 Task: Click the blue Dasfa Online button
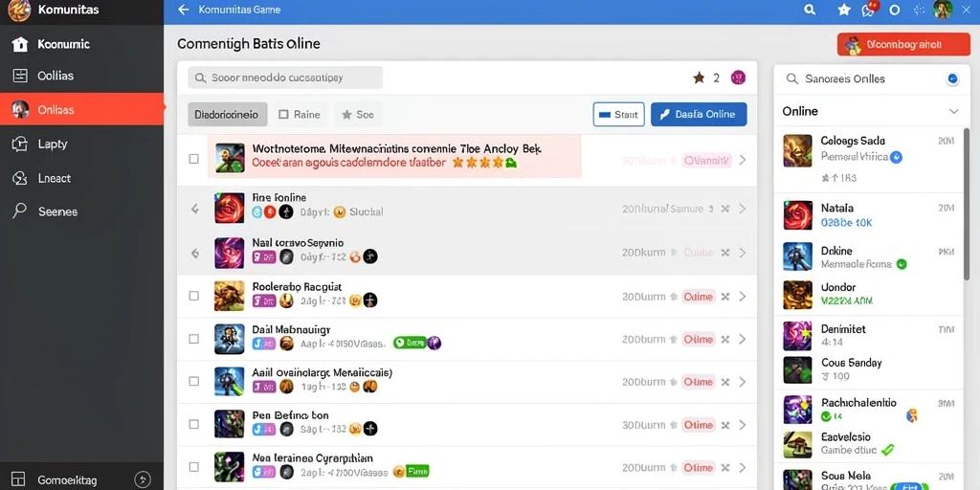coord(699,115)
